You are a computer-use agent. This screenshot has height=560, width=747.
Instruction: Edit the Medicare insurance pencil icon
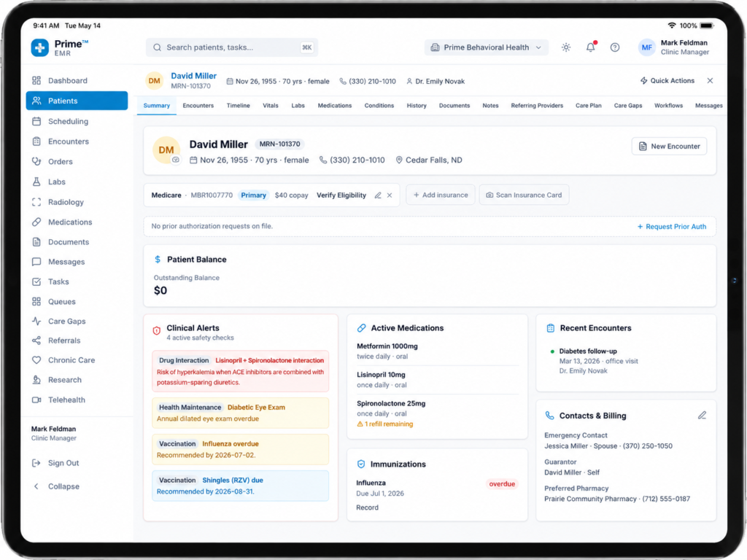(x=378, y=195)
